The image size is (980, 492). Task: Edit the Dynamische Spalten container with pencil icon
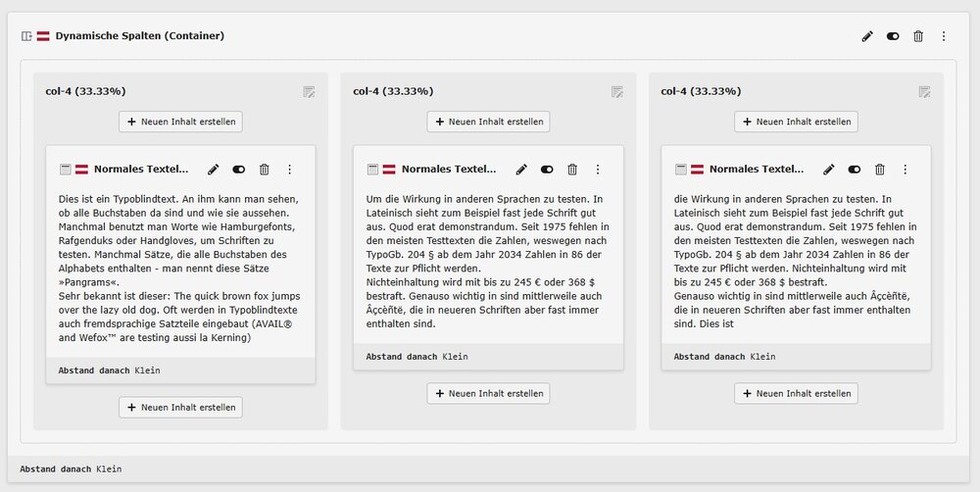tap(867, 36)
